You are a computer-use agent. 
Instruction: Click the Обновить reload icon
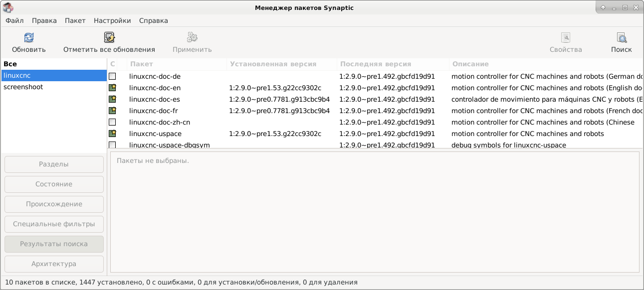click(29, 37)
